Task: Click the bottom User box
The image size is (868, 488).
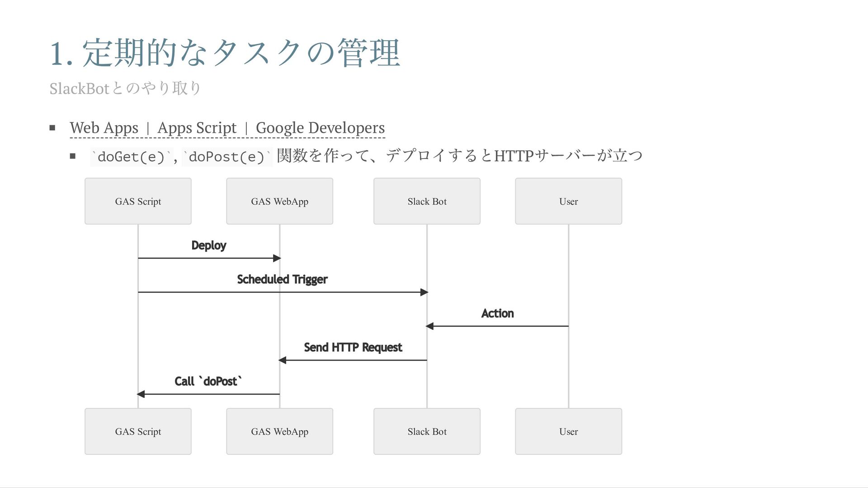Action: 568,432
